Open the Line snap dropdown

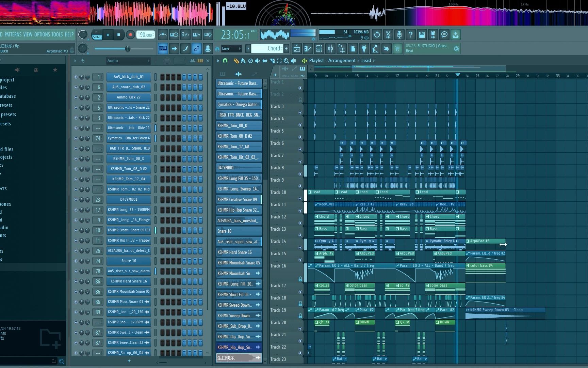pos(232,48)
